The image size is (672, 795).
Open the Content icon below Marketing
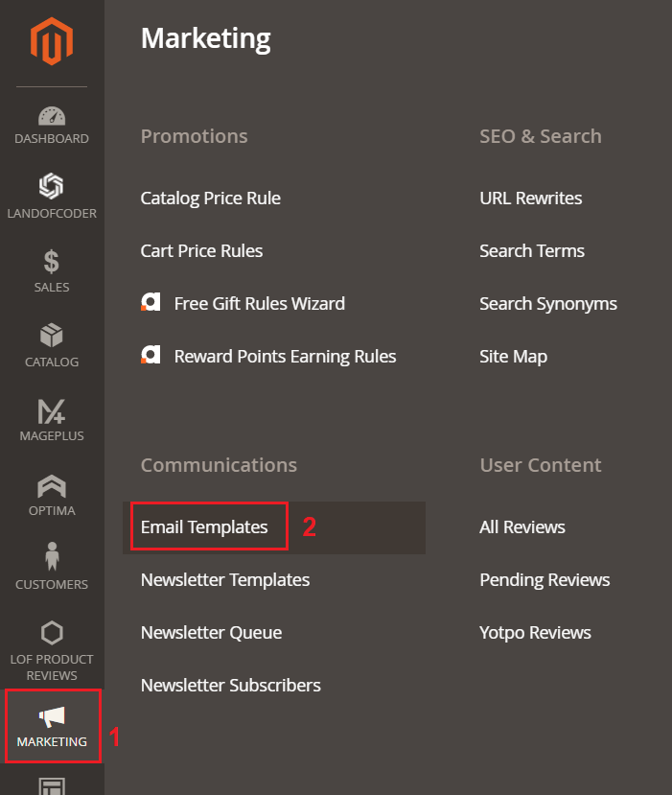point(52,785)
